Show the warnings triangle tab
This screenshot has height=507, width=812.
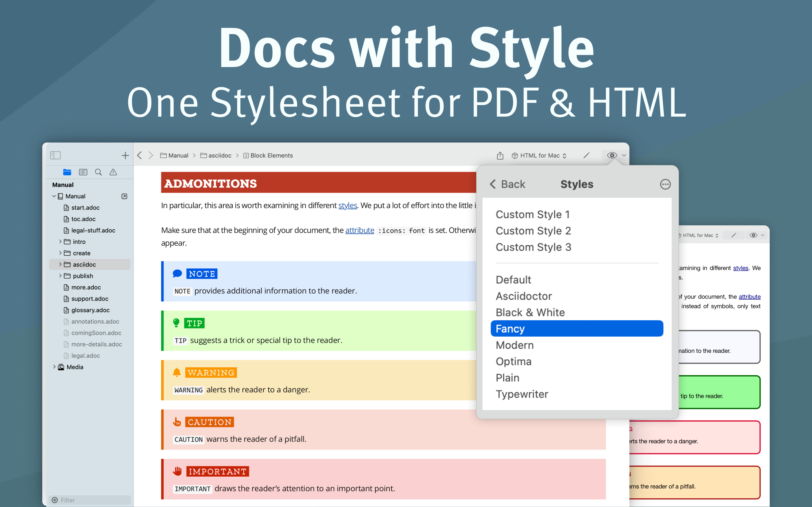coord(113,172)
